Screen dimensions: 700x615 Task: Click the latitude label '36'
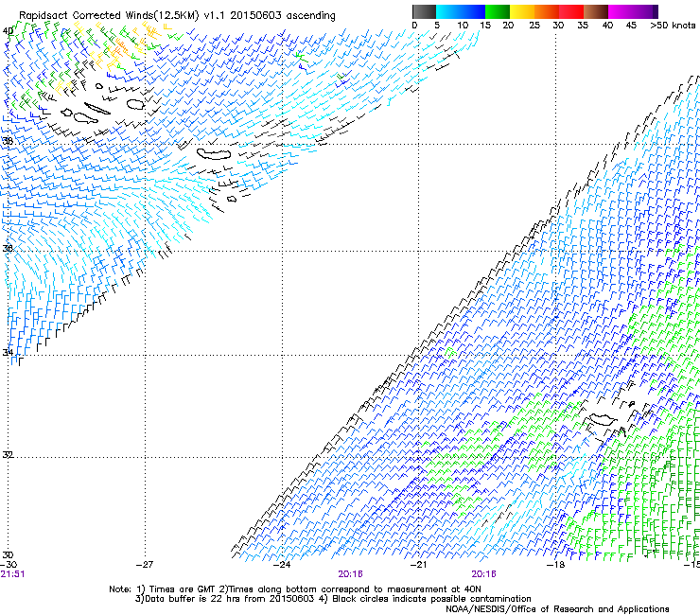(8, 248)
